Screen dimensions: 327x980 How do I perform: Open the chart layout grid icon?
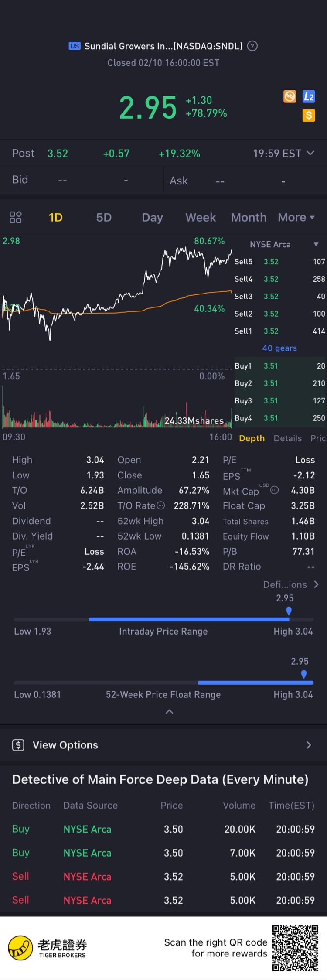(x=16, y=217)
